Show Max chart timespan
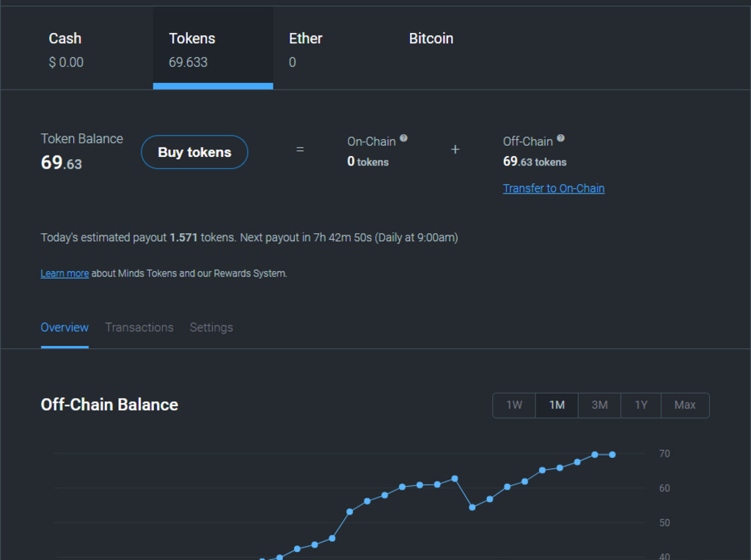This screenshot has width=751, height=560. [x=685, y=405]
